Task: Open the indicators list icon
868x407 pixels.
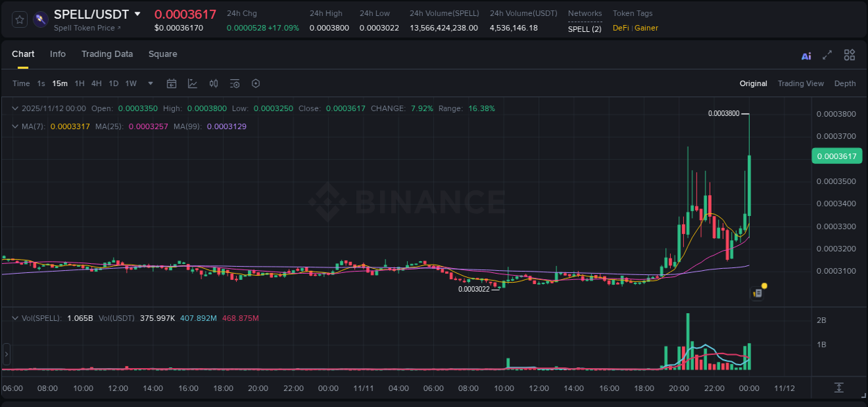Action: [x=235, y=83]
